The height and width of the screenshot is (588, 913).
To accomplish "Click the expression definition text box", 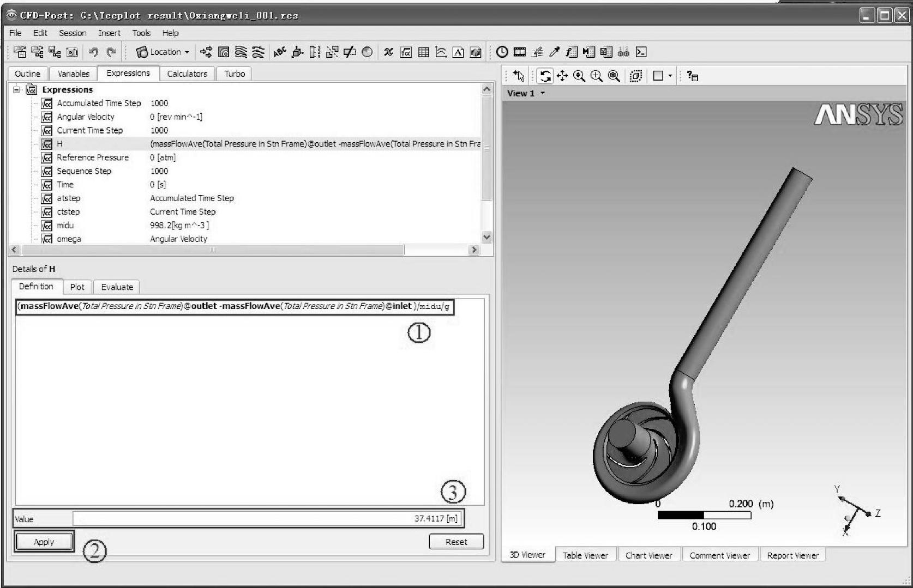I will pyautogui.click(x=249, y=402).
